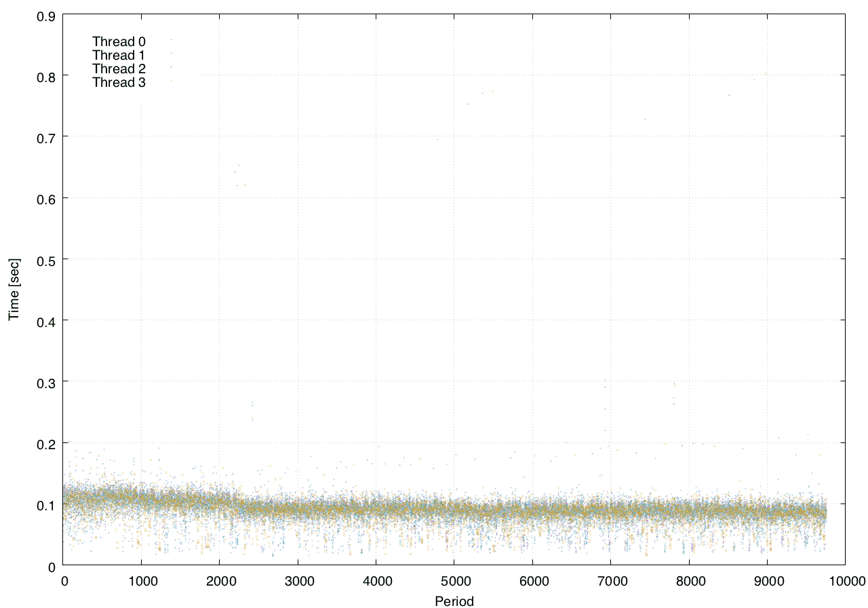
Task: Click the 0.1 y-axis tick label
Action: [x=45, y=504]
